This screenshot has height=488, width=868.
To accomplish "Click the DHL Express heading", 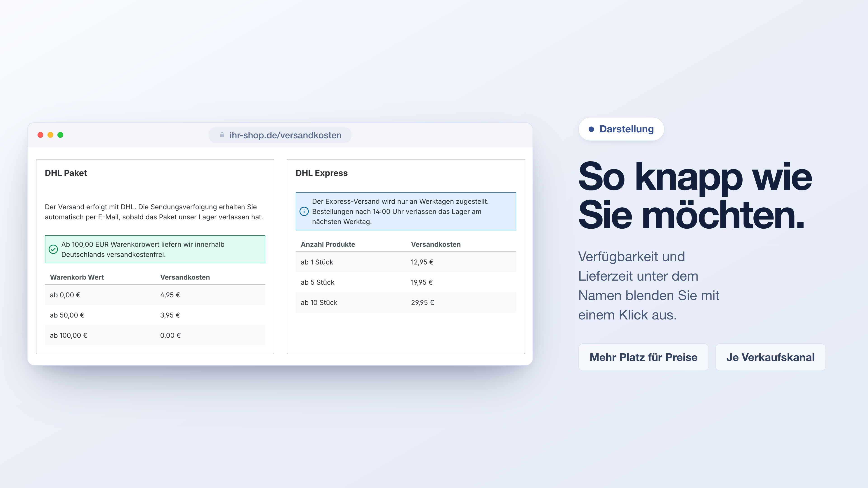I will 321,173.
